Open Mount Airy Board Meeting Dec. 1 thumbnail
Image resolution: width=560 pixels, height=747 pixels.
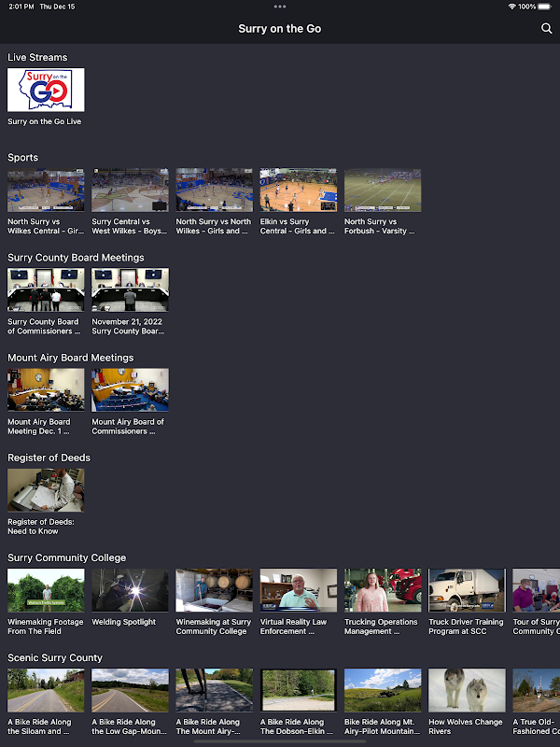pos(46,390)
